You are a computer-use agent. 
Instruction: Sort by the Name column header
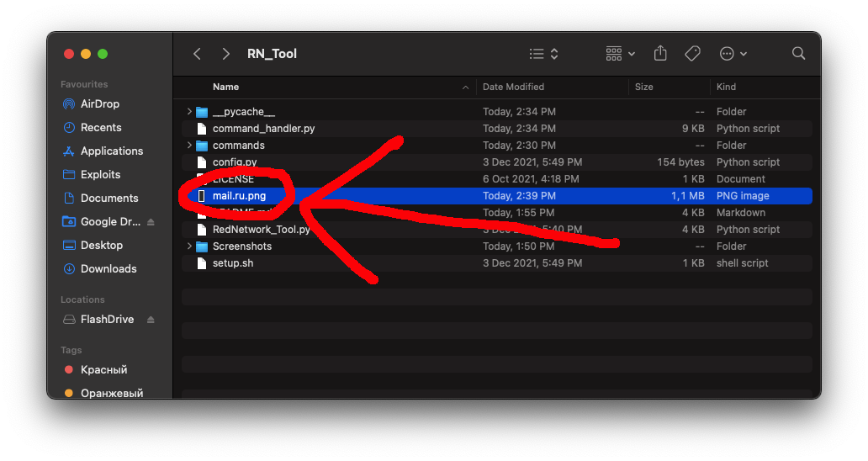tap(226, 87)
